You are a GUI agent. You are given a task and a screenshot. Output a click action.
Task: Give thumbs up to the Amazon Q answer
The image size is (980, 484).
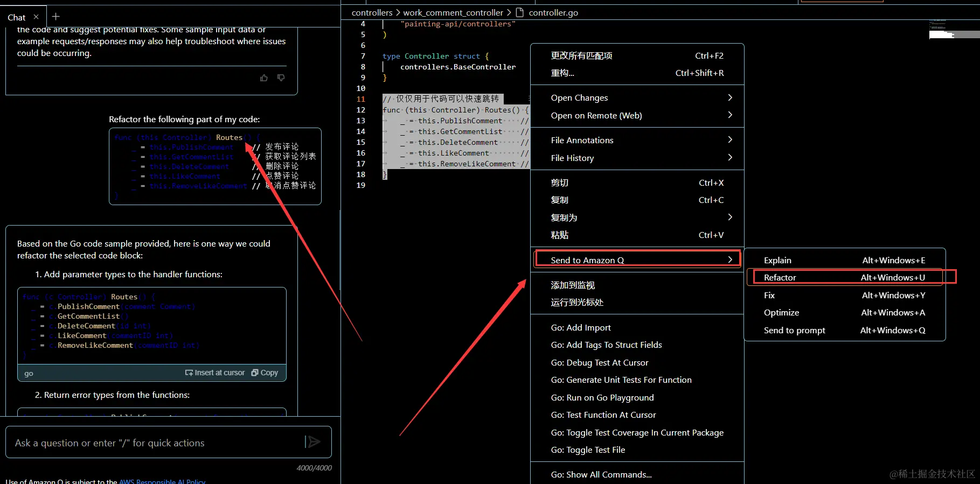[x=264, y=78]
